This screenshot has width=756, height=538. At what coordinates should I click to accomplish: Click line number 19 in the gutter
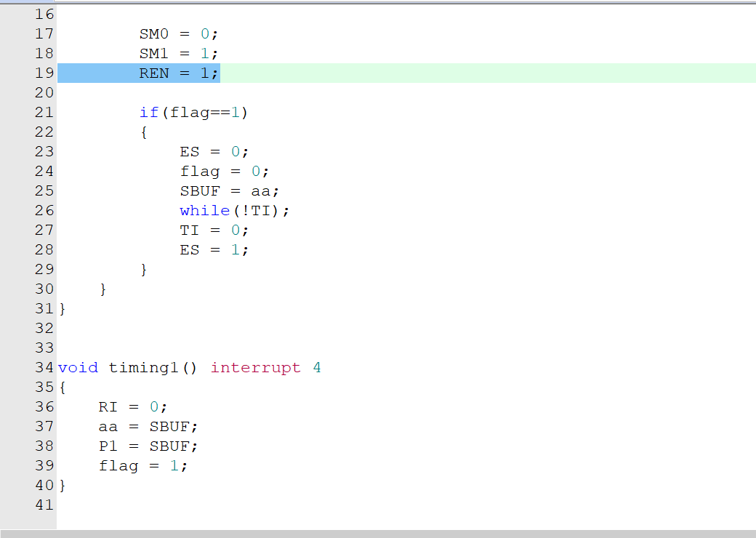44,73
